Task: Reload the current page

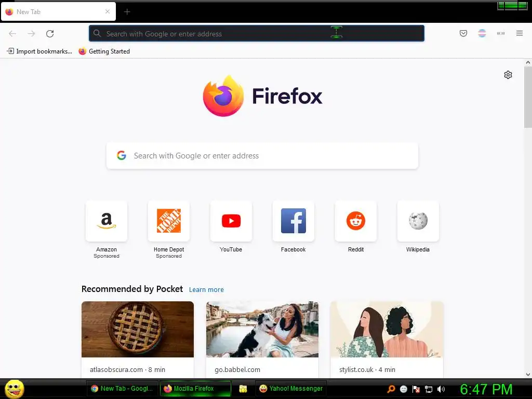Action: (50, 34)
